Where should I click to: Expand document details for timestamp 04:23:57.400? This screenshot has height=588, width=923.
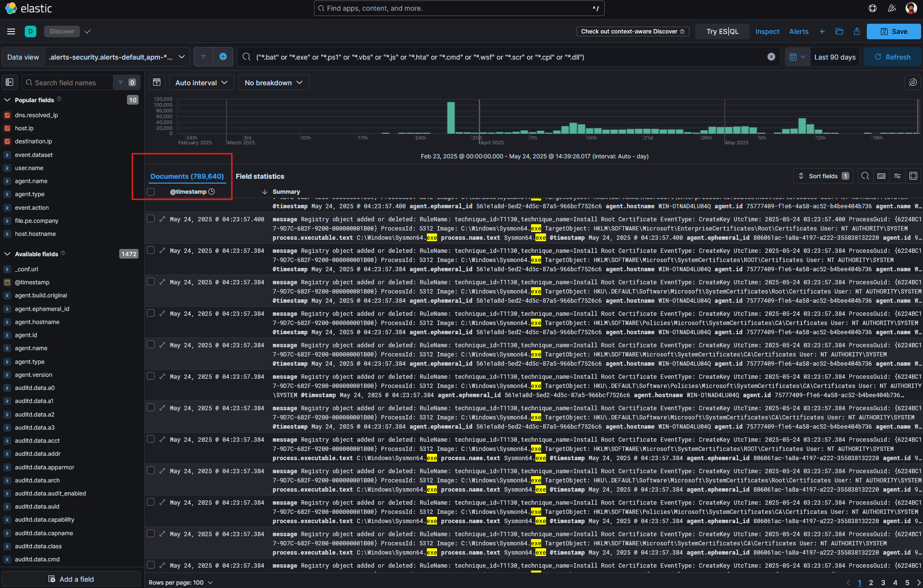162,219
